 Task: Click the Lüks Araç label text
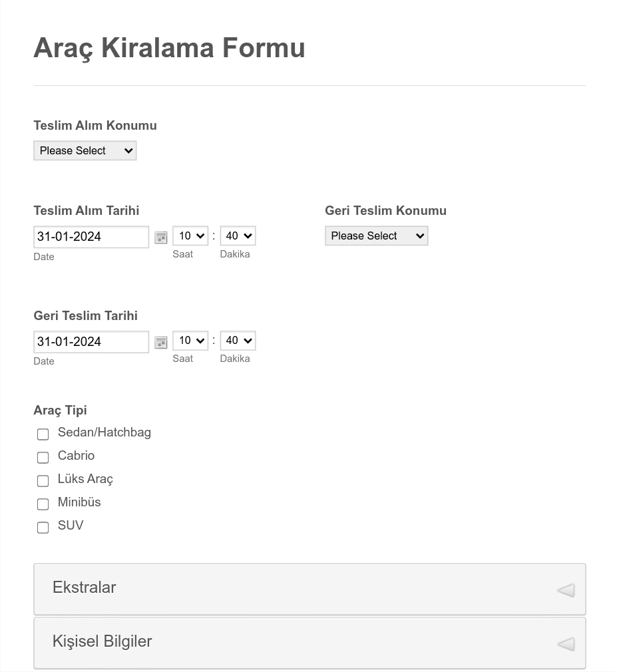pyautogui.click(x=85, y=479)
